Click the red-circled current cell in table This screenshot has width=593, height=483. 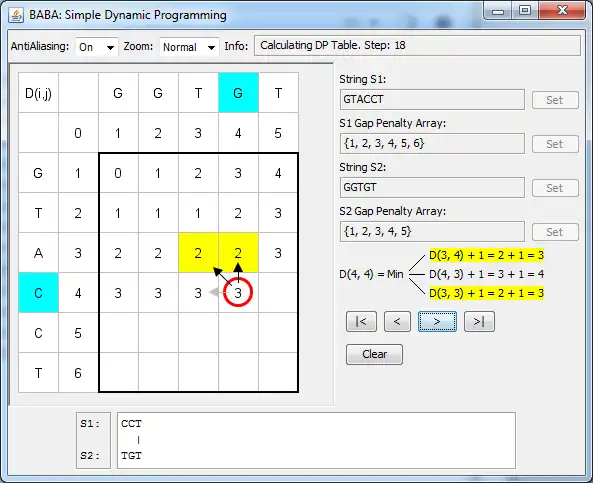(238, 292)
